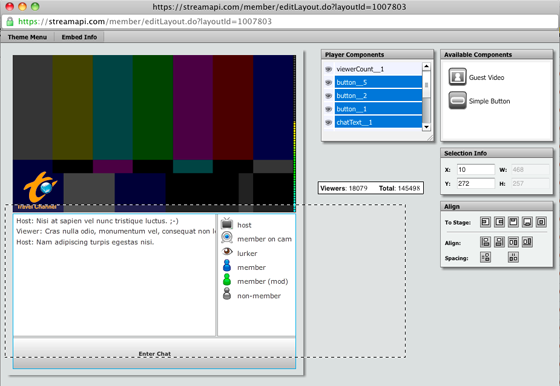Screen dimensions: 560x386
Task: Open the Theme Menu
Action: (x=28, y=37)
